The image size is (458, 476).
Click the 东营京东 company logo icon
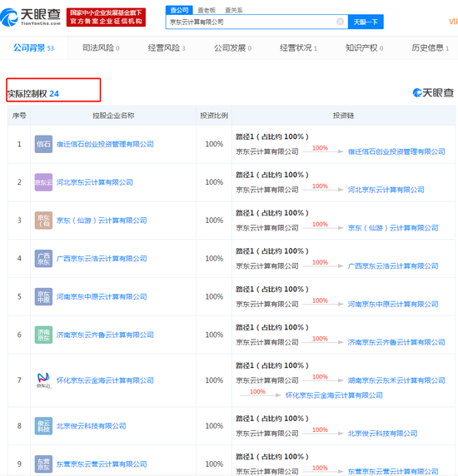click(x=43, y=464)
